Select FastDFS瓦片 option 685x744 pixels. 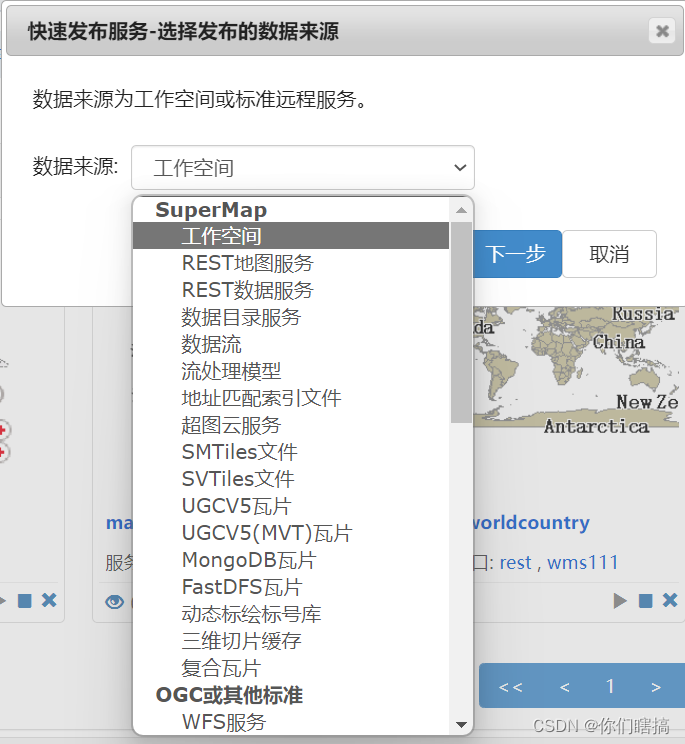[291, 587]
